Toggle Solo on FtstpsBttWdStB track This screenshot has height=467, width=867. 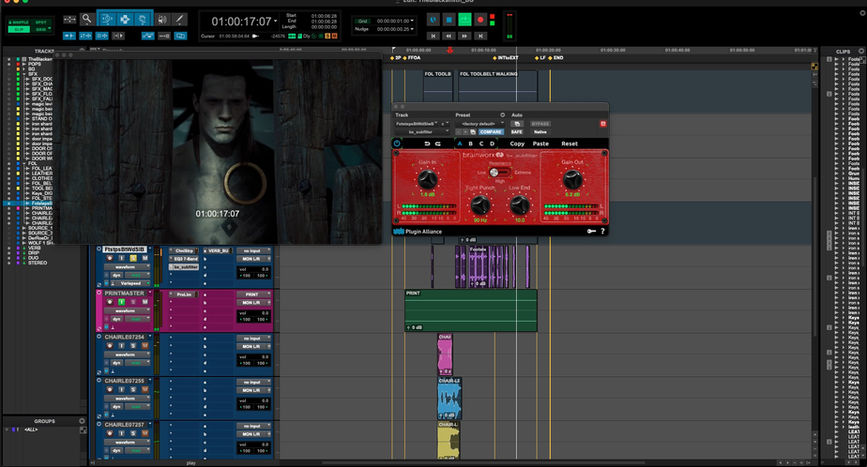coord(133,258)
